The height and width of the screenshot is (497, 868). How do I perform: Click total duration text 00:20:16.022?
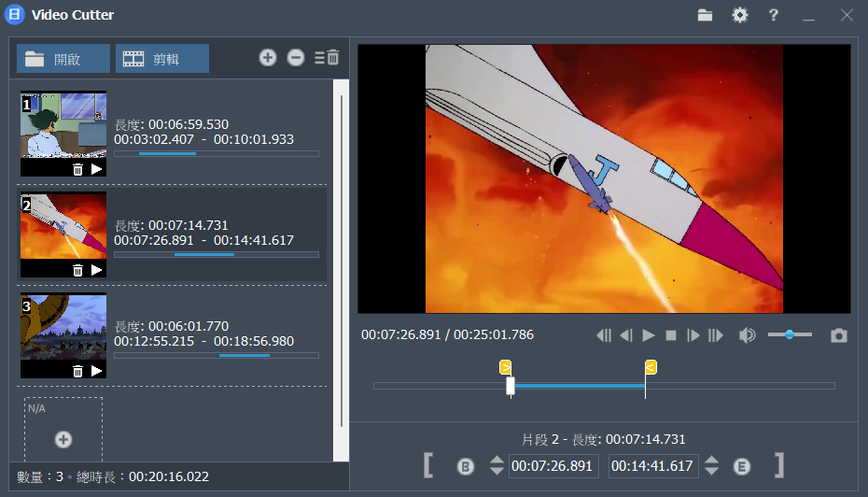click(169, 477)
